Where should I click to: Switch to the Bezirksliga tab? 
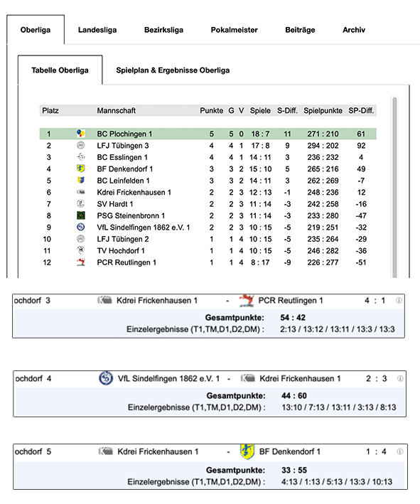click(x=163, y=30)
